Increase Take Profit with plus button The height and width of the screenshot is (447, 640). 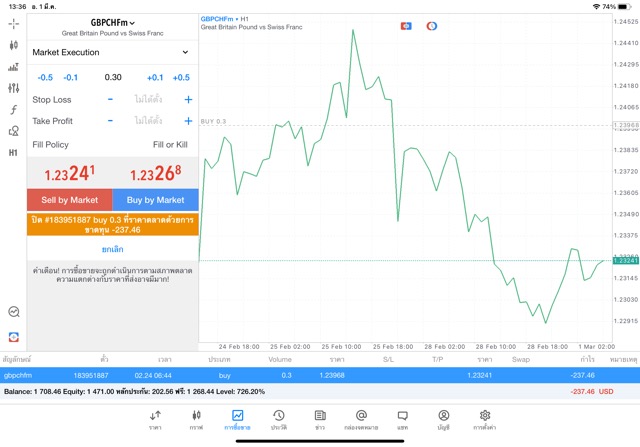pos(188,121)
